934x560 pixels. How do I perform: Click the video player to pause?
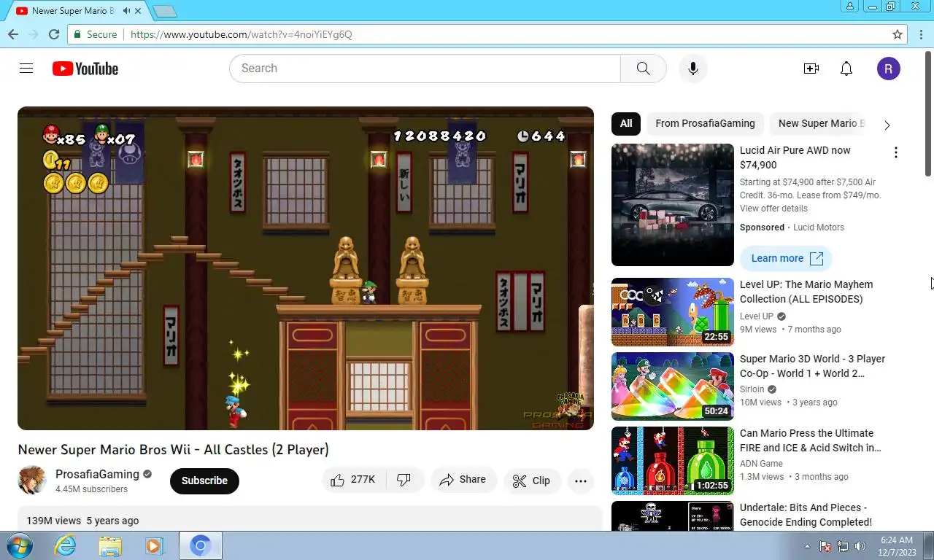point(306,268)
